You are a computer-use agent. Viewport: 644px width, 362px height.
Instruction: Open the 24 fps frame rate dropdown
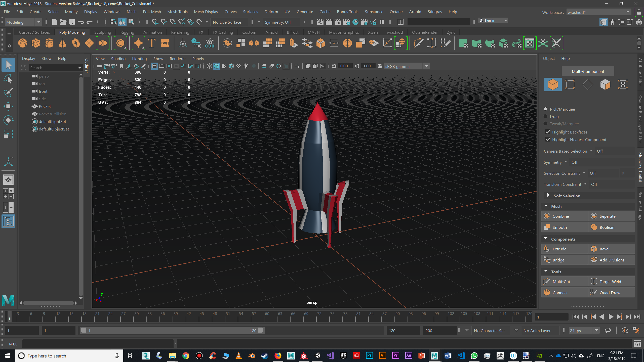(x=584, y=331)
